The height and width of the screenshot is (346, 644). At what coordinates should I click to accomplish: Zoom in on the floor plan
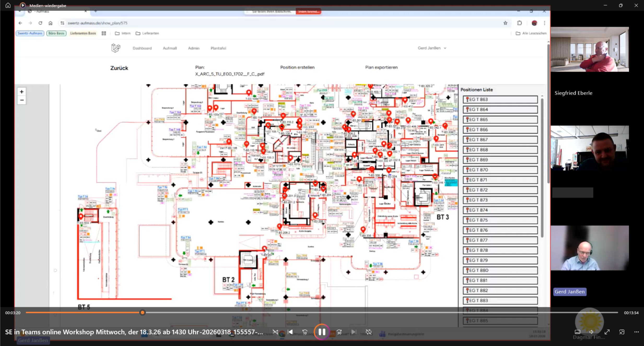[22, 92]
